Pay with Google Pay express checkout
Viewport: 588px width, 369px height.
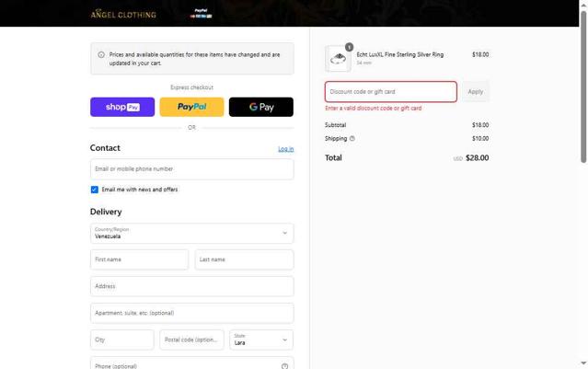pos(261,107)
